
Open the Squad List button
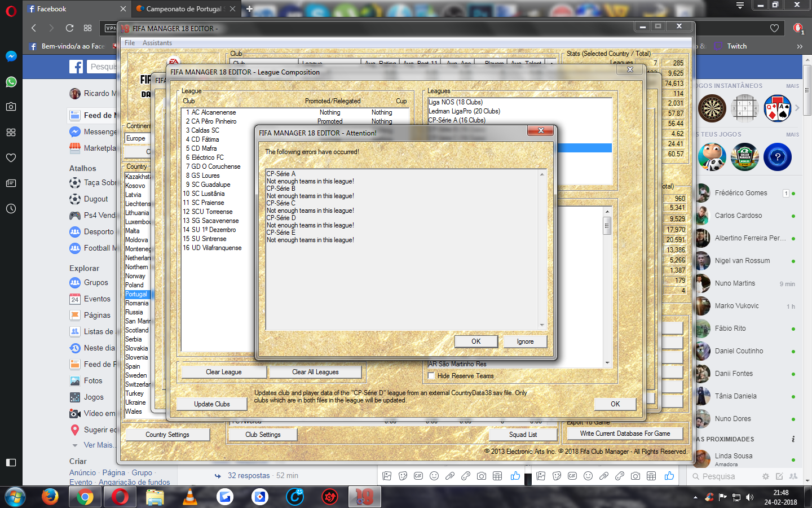point(523,435)
